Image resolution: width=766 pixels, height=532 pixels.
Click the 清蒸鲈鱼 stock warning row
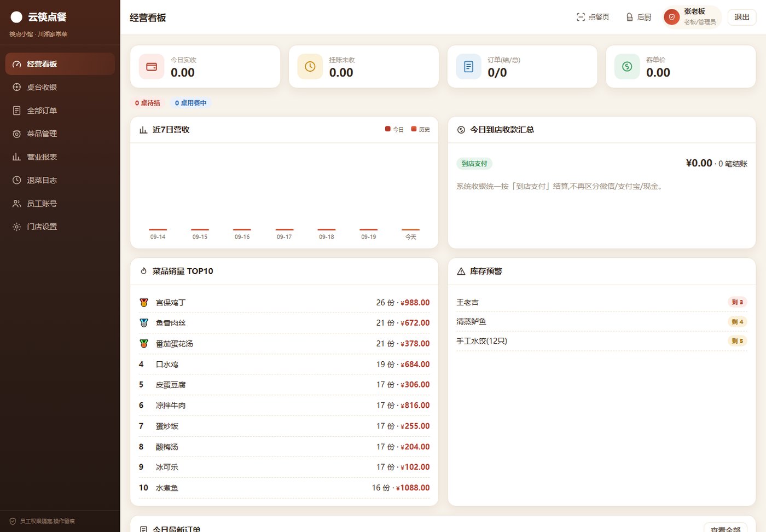(x=602, y=321)
